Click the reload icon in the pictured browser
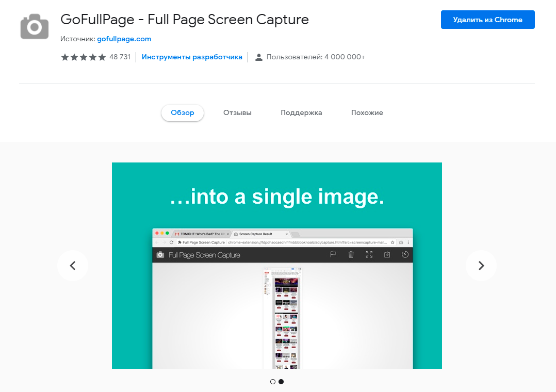This screenshot has height=392, width=556. coord(171,242)
